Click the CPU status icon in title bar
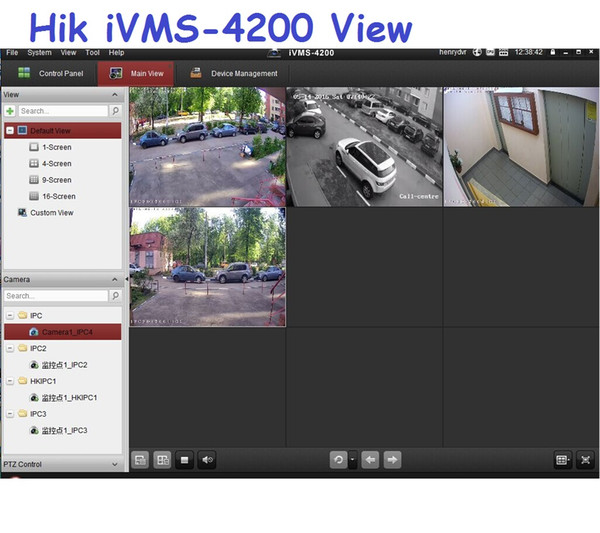600x533 pixels. (490, 52)
